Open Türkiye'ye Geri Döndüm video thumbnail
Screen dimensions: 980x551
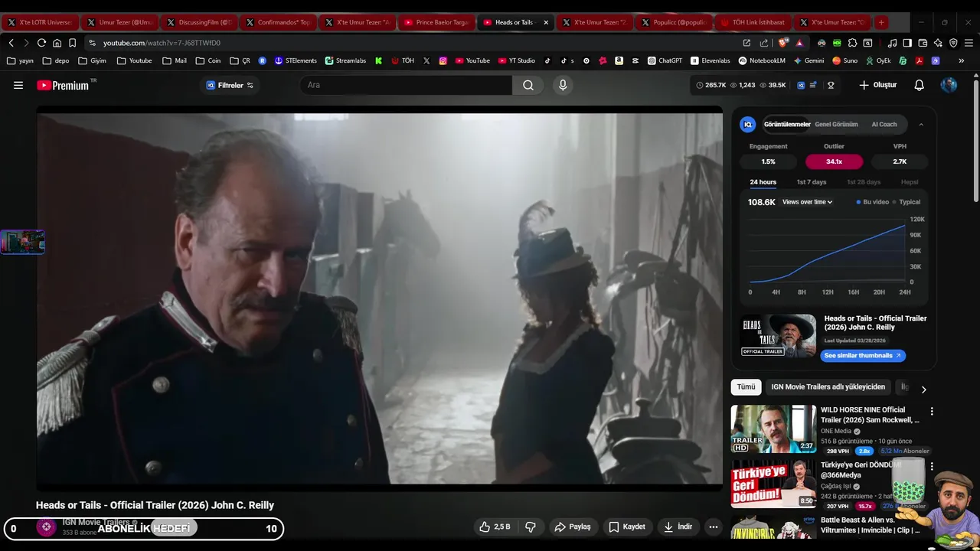(x=773, y=484)
